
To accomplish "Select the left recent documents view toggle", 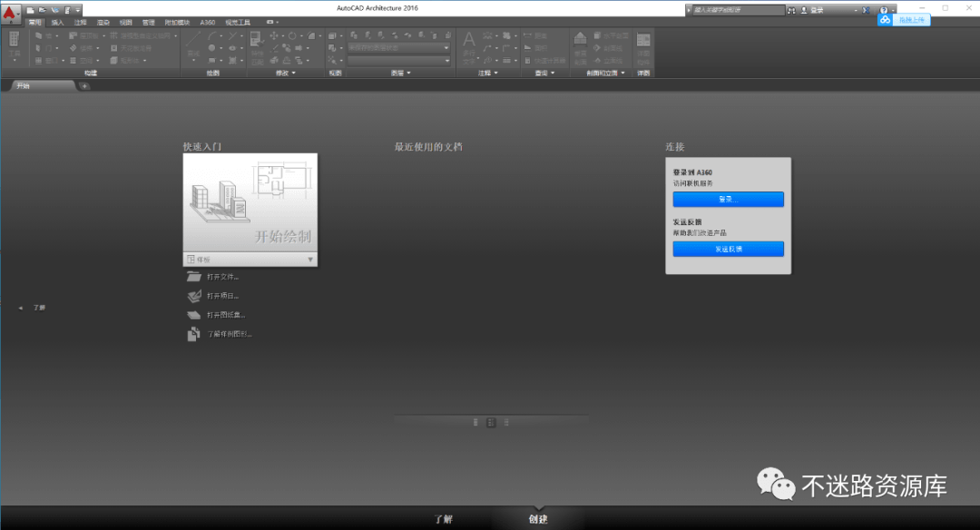I will tap(475, 423).
